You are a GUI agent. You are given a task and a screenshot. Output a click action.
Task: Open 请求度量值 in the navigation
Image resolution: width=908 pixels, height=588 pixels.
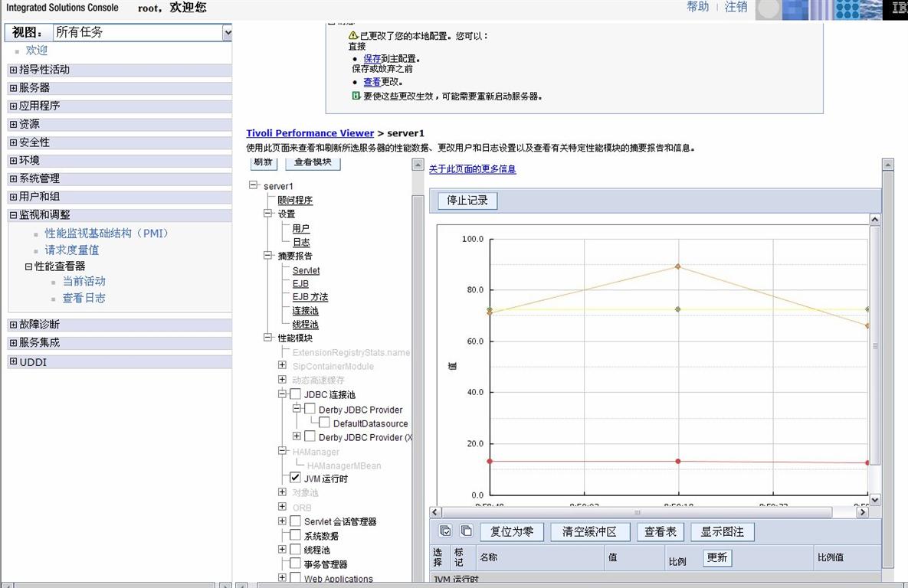72,250
